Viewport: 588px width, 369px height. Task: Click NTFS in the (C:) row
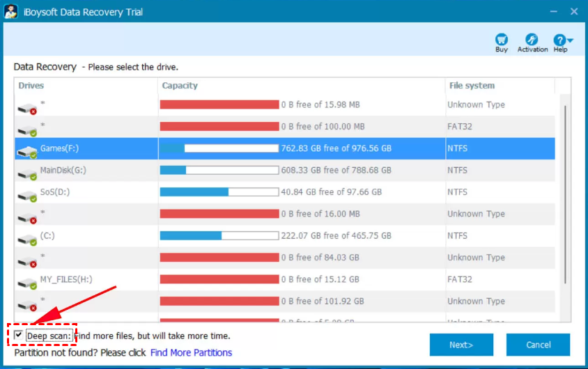pyautogui.click(x=458, y=235)
